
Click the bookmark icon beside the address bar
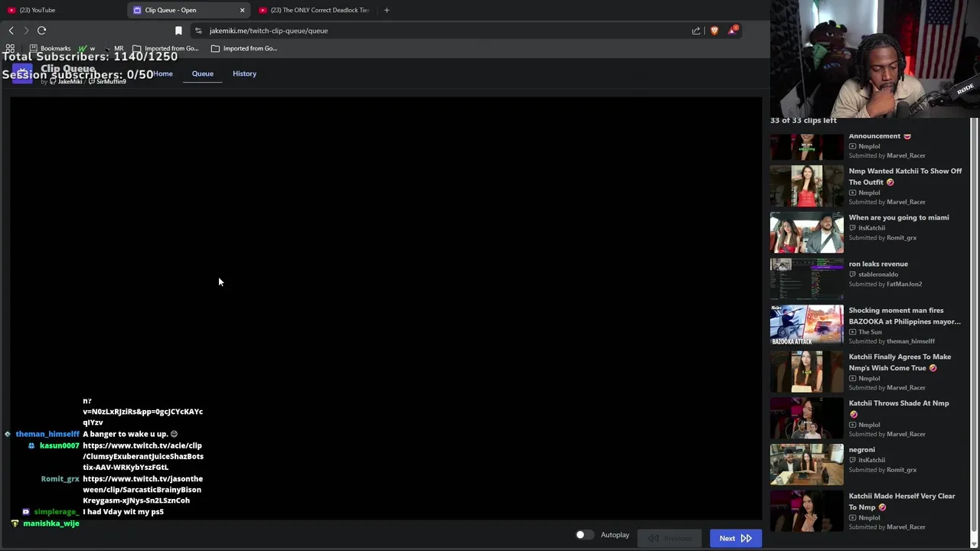coord(178,31)
